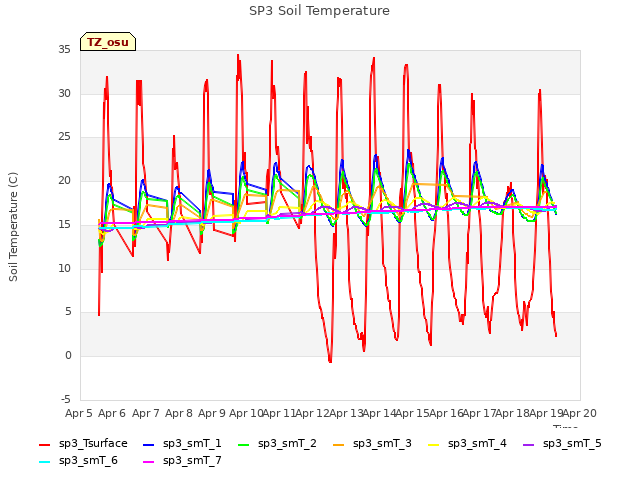Click the Apr 14 x-axis tick label
Image resolution: width=640 pixels, height=480 pixels.
379,413
